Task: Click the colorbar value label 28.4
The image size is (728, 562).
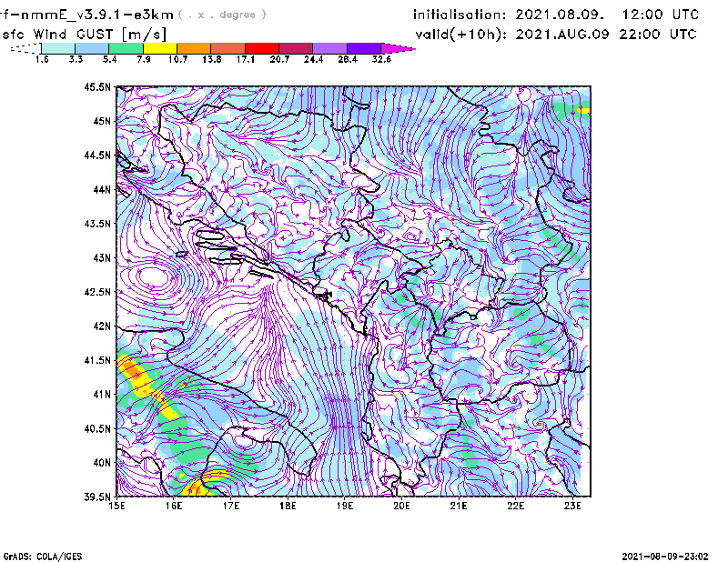Action: [x=348, y=59]
